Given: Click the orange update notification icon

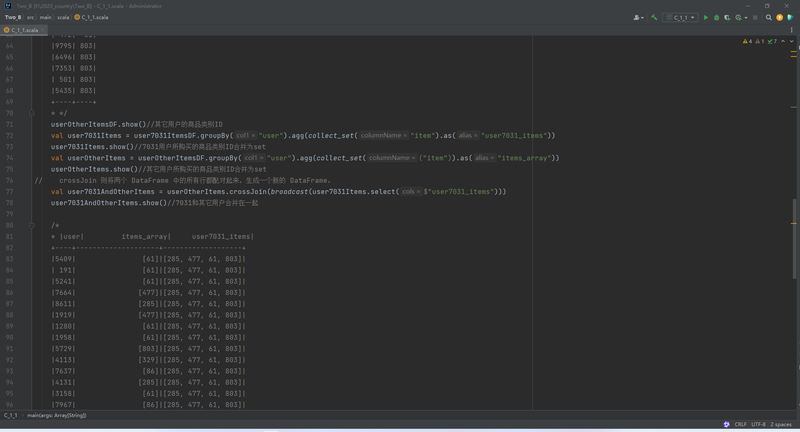Looking at the screenshot, I should (780, 17).
